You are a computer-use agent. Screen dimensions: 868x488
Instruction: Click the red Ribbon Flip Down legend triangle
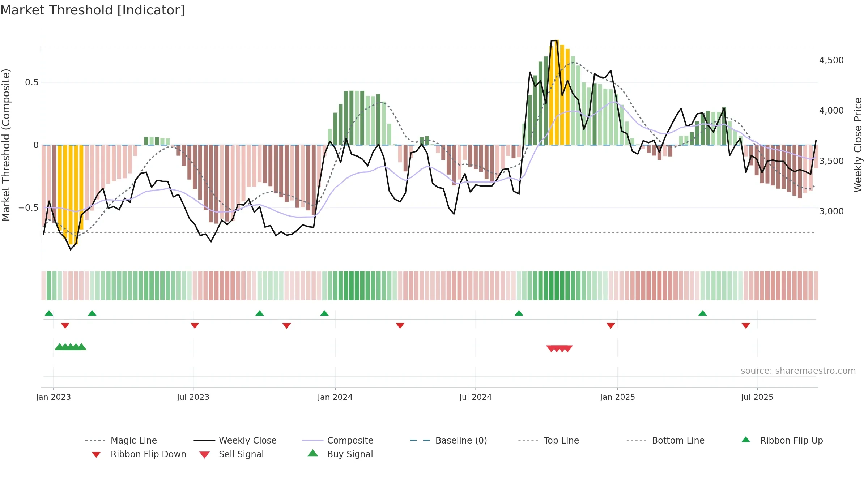(x=96, y=455)
